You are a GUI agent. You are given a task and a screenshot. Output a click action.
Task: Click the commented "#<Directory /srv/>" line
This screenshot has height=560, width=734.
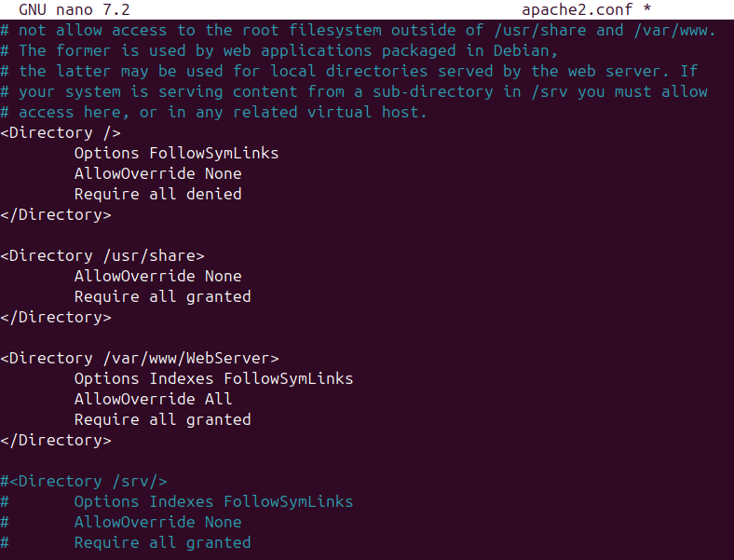[84, 481]
